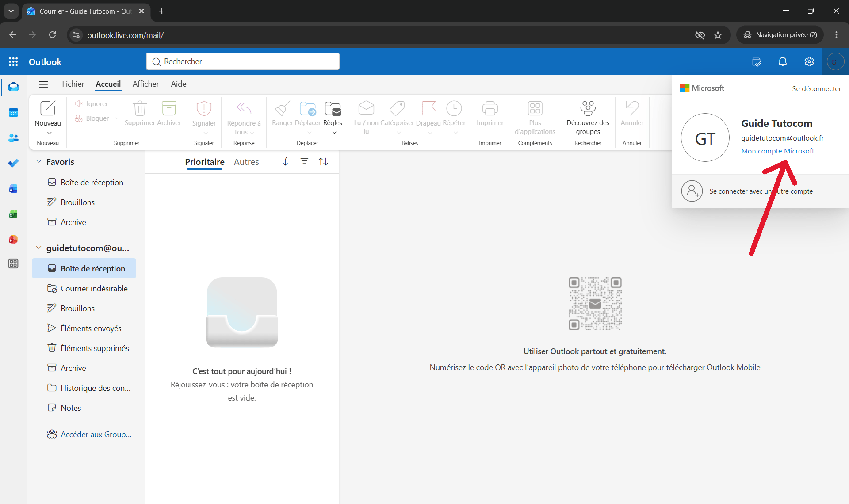
Task: Expand the Nouveau dropdown chevron
Action: [x=50, y=133]
